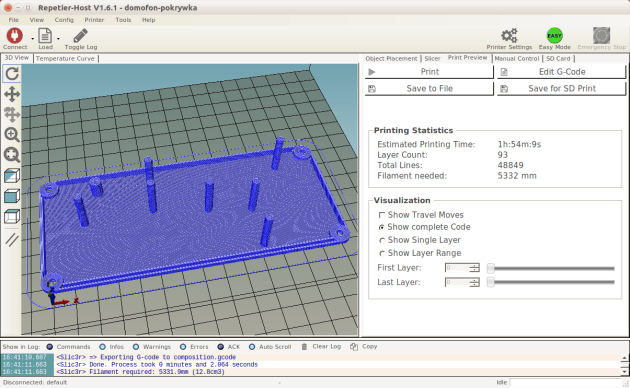Toggle Commands in log filter
Viewport: 630px width, 388px height.
[x=50, y=347]
